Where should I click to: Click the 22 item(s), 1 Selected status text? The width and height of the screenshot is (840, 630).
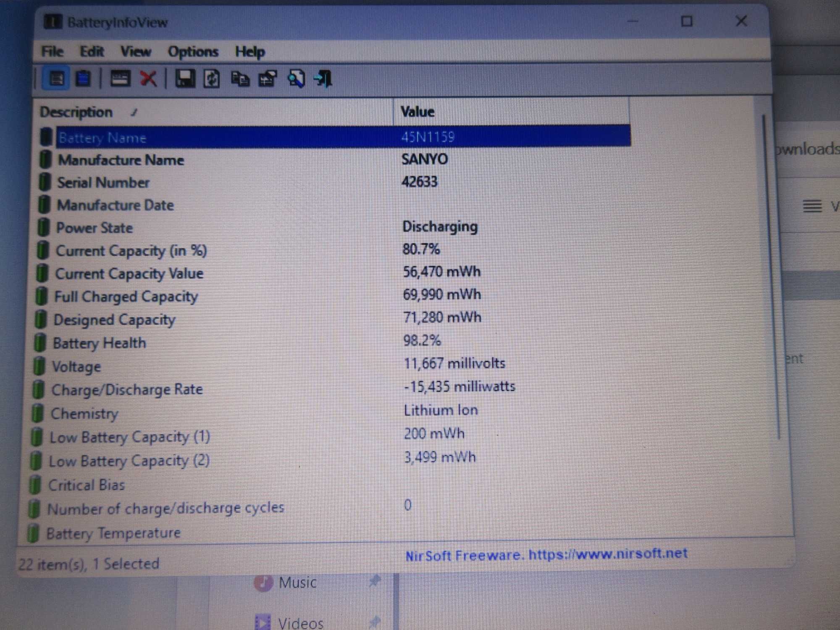[x=89, y=564]
